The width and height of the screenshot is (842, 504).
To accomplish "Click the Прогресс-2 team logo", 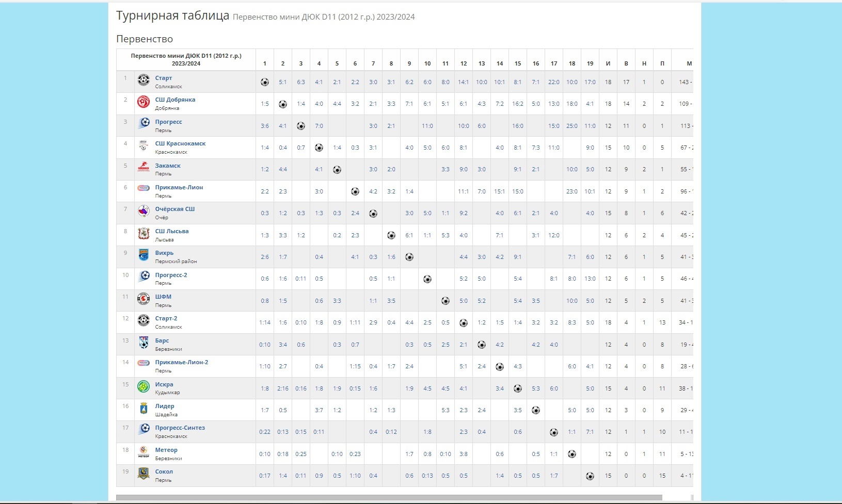I will click(x=144, y=277).
